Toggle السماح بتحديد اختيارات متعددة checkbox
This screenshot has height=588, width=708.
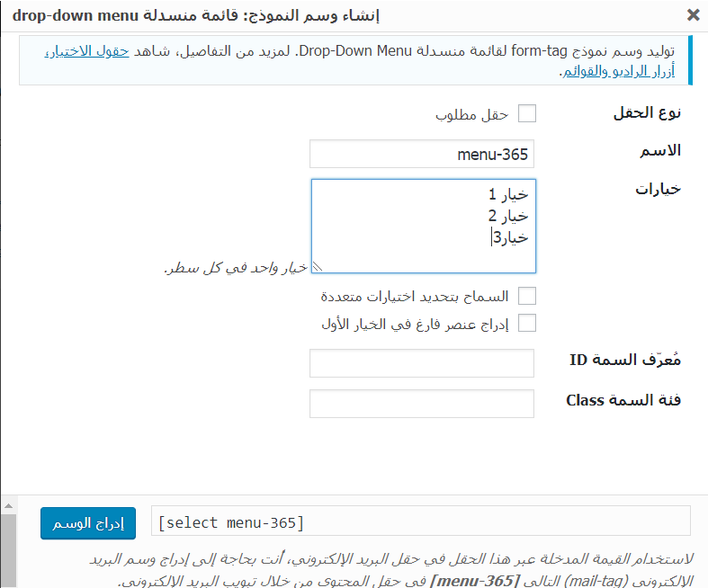527,296
